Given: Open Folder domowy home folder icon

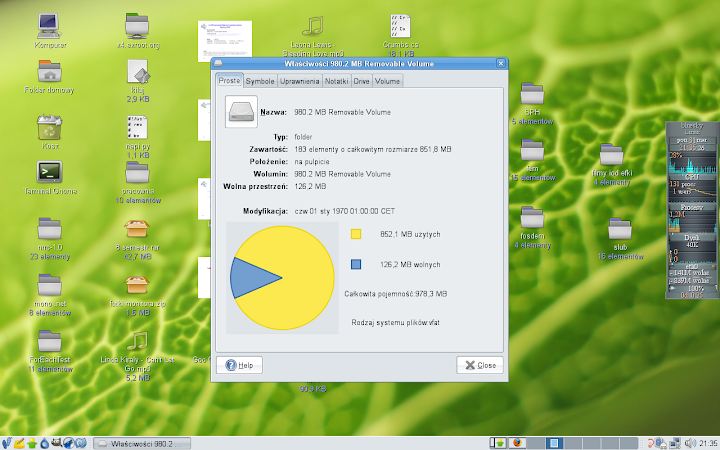Looking at the screenshot, I should tap(49, 71).
